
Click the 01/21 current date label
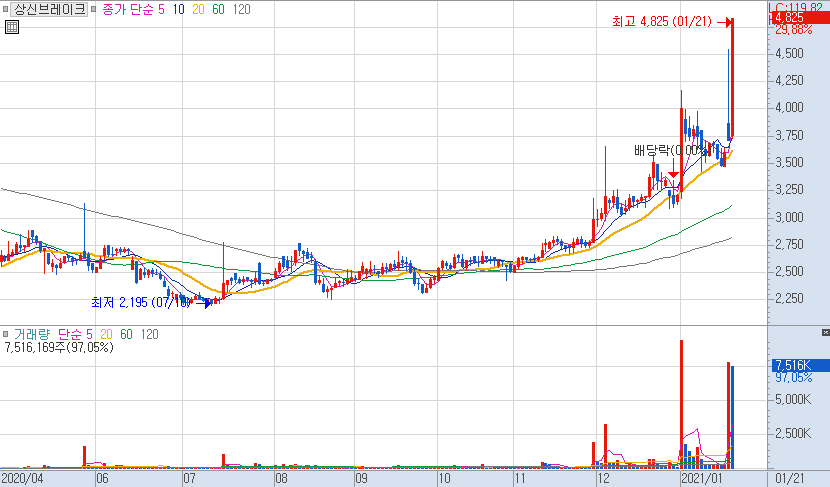click(790, 479)
